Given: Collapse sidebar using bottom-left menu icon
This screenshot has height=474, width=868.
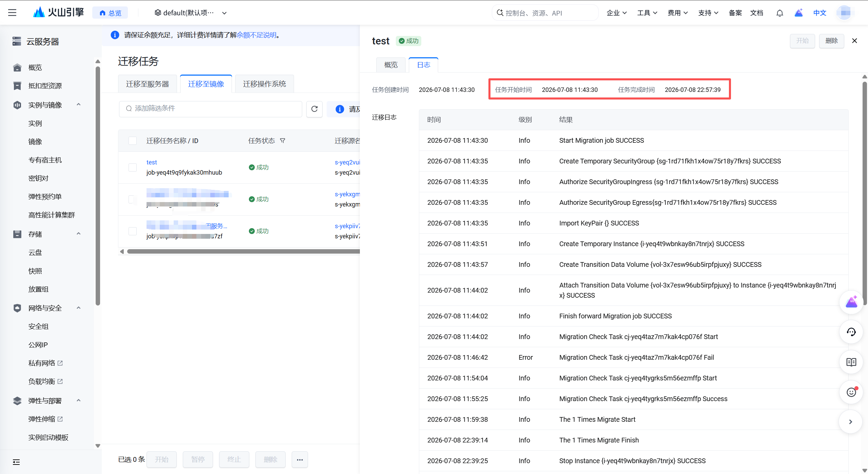Looking at the screenshot, I should pyautogui.click(x=16, y=462).
